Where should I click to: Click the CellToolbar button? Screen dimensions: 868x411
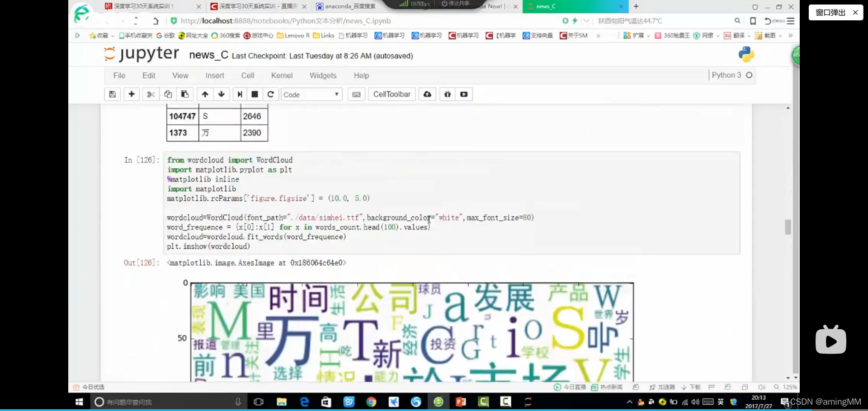tap(392, 94)
